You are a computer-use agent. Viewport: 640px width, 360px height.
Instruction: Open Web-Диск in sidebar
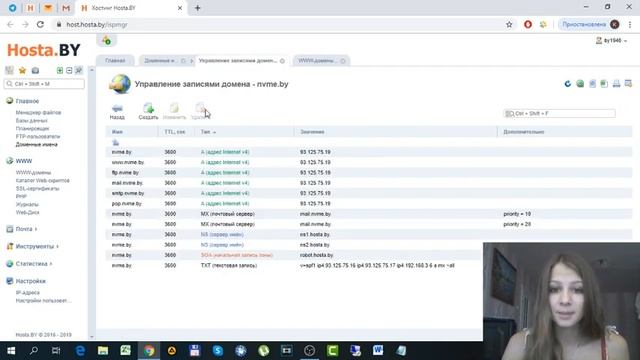click(28, 212)
